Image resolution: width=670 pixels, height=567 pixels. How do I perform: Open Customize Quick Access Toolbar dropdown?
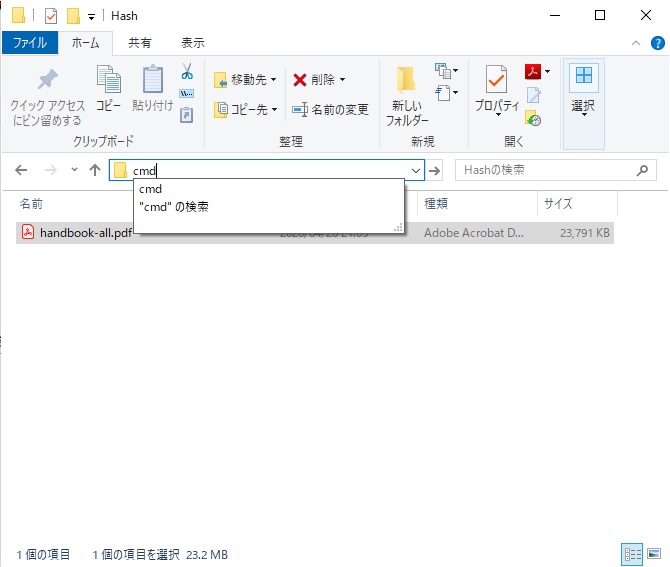pos(91,17)
